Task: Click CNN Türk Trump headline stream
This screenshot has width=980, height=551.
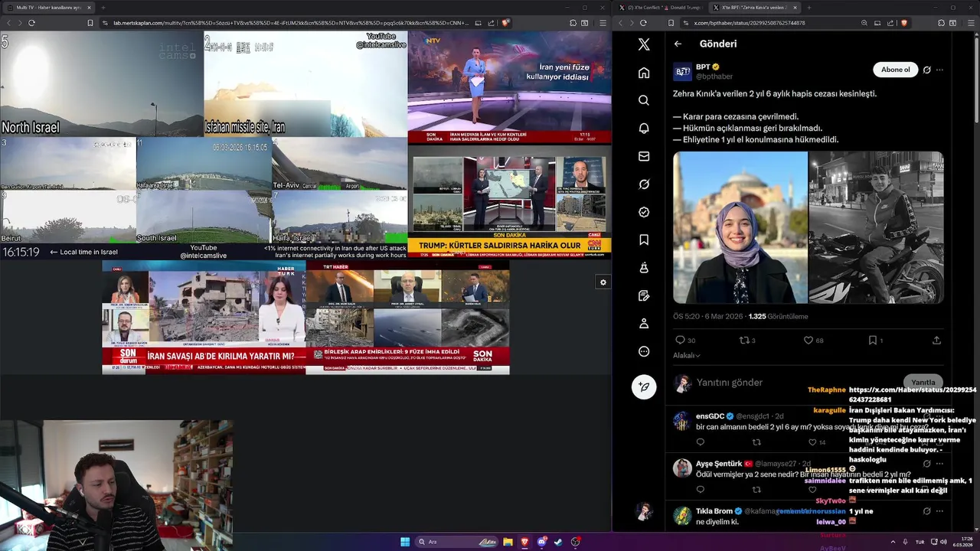Action: pyautogui.click(x=510, y=201)
